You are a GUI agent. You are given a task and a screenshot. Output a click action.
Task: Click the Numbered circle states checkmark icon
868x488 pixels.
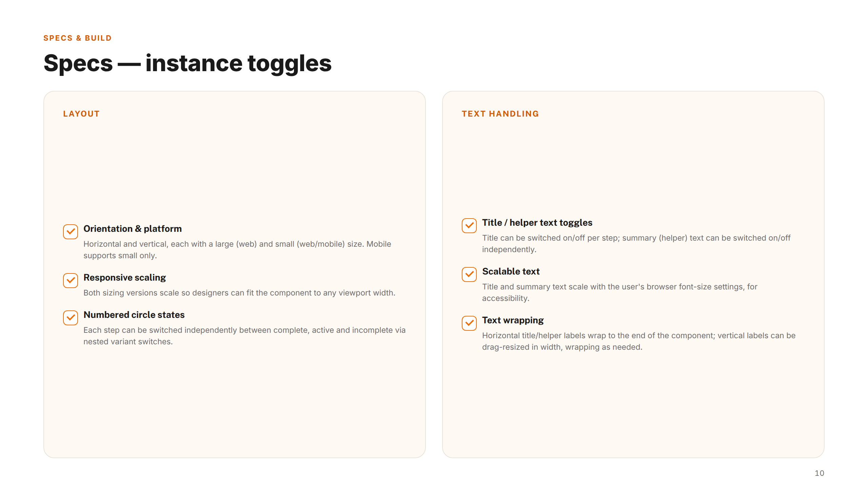71,318
